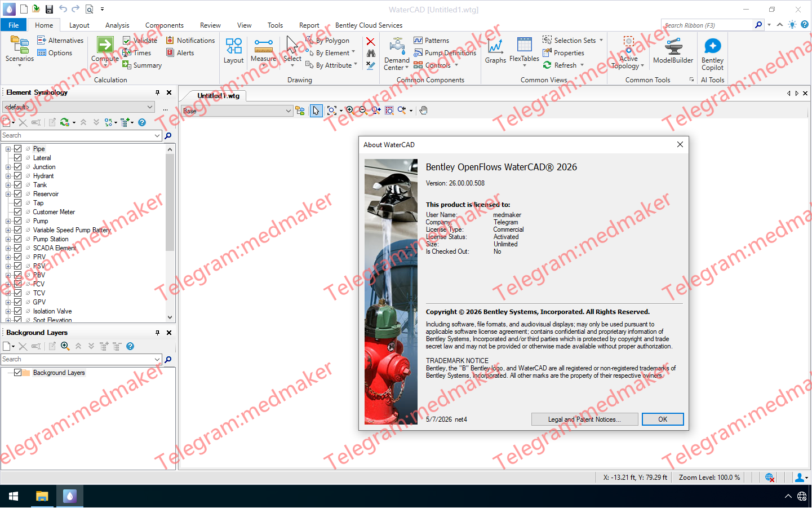Toggle the Hydrant element checkbox

(x=17, y=176)
